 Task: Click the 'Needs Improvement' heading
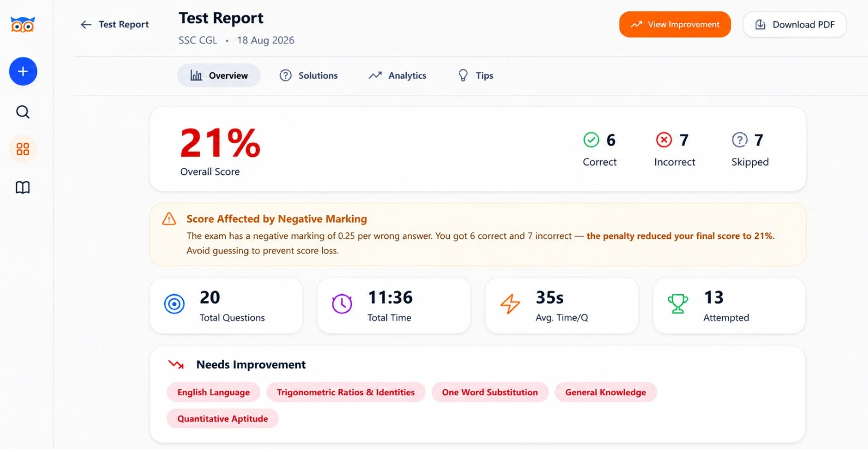click(x=251, y=364)
